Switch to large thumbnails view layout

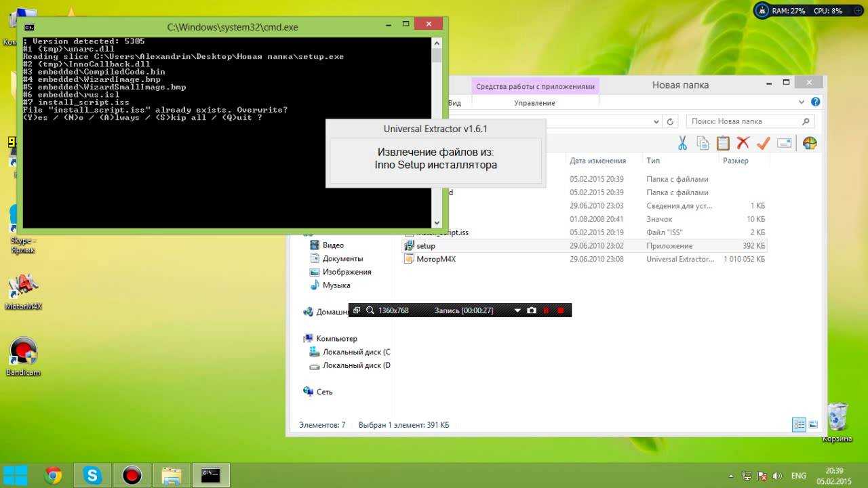coord(812,425)
